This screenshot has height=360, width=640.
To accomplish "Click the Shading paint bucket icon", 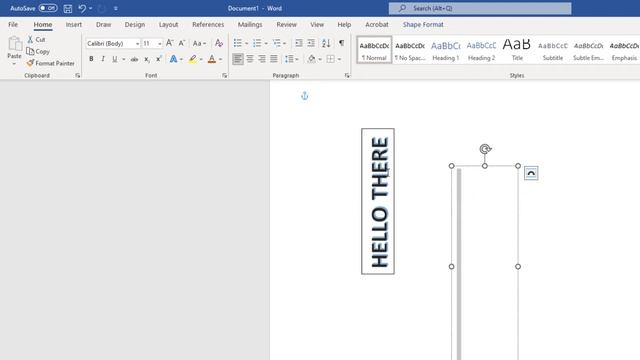I will (x=311, y=59).
